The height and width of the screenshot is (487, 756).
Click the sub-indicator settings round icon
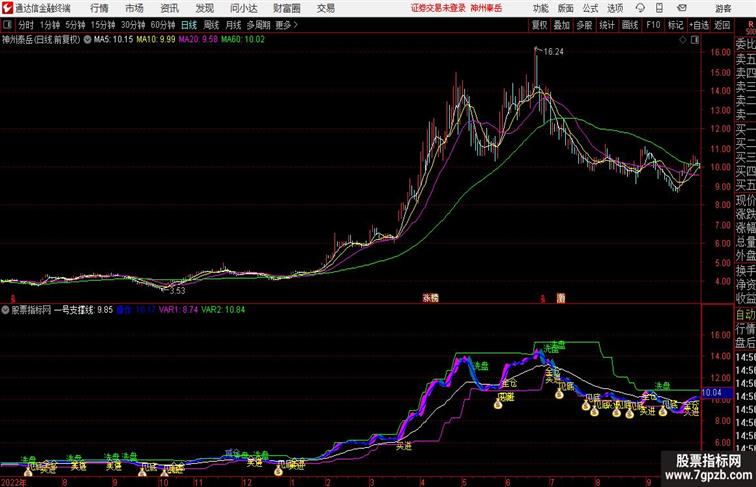pos(5,310)
